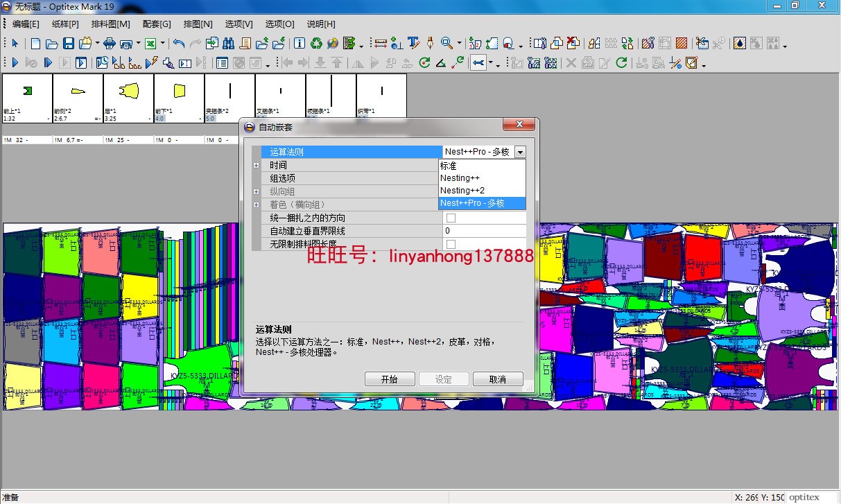This screenshot has height=504, width=841.
Task: Click the green rotate arrow after X
Action: [x=621, y=62]
